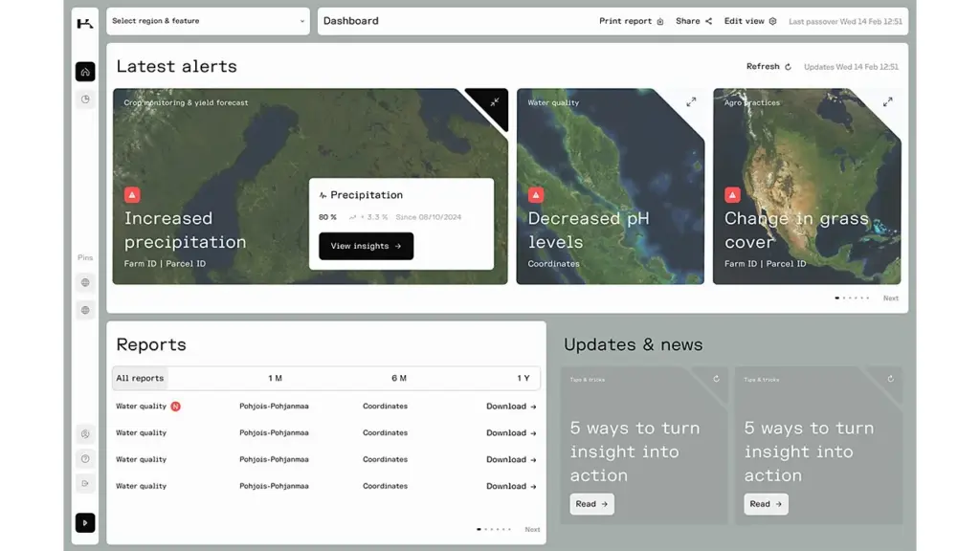Open the help question mark icon

(85, 458)
